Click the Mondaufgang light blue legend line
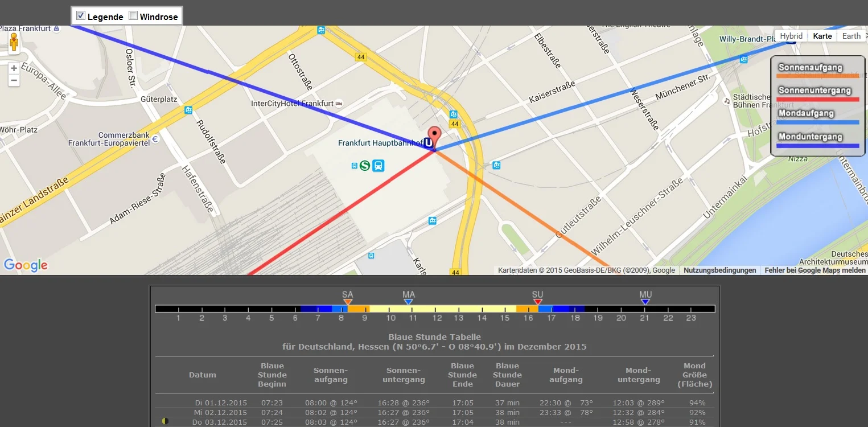Screen dimensions: 868x427 tap(818, 122)
